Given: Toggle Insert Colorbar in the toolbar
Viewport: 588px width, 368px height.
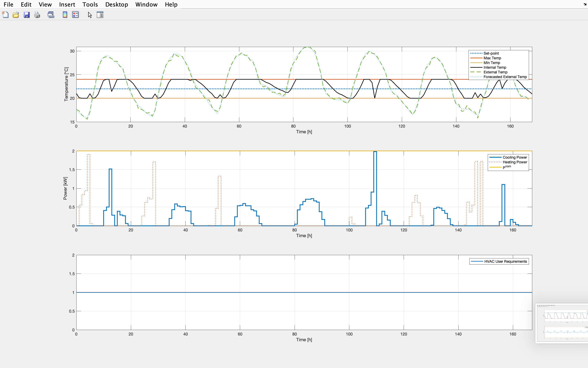Looking at the screenshot, I should coord(65,15).
